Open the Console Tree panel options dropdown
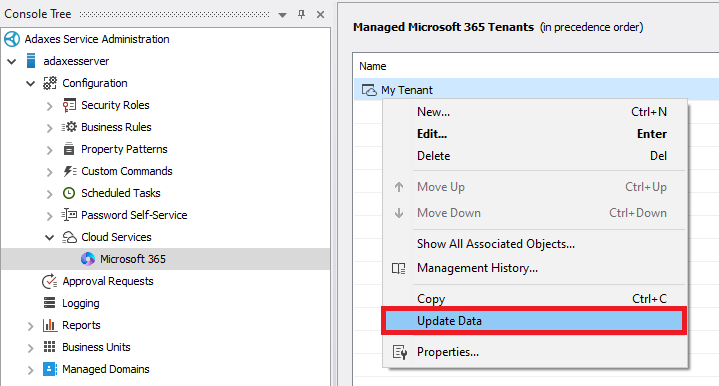Image resolution: width=719 pixels, height=386 pixels. [x=282, y=15]
